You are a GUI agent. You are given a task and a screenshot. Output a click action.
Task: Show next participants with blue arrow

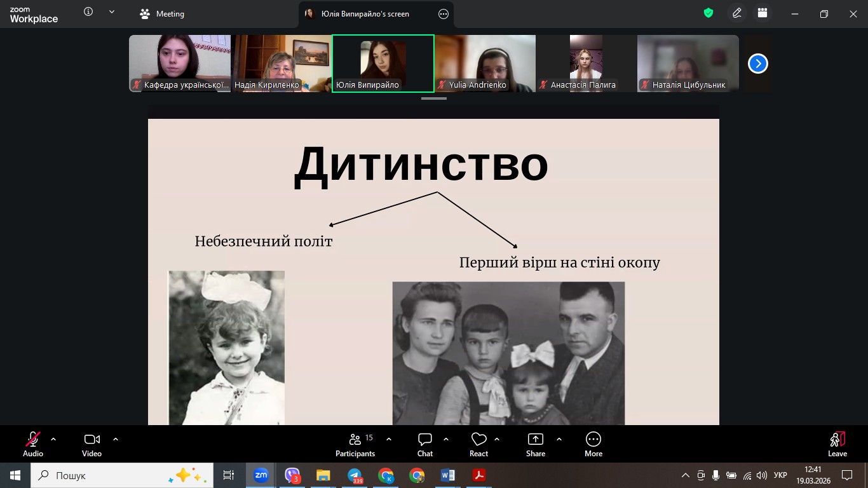(757, 64)
